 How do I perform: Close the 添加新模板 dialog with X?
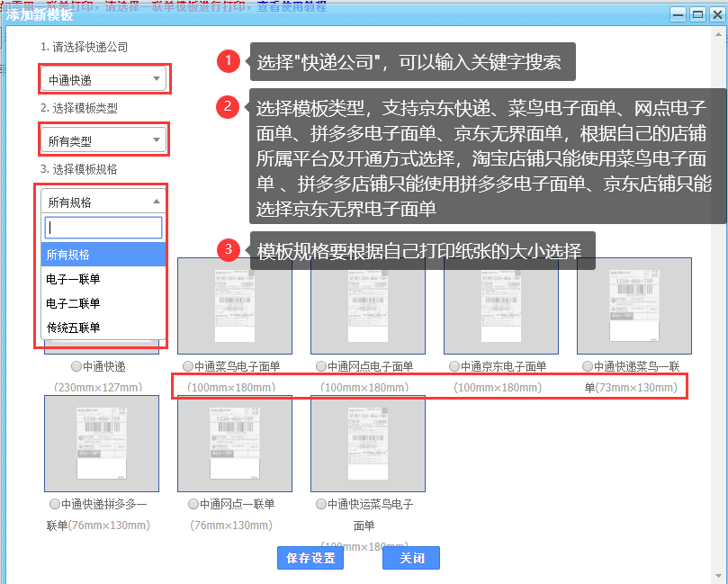717,15
